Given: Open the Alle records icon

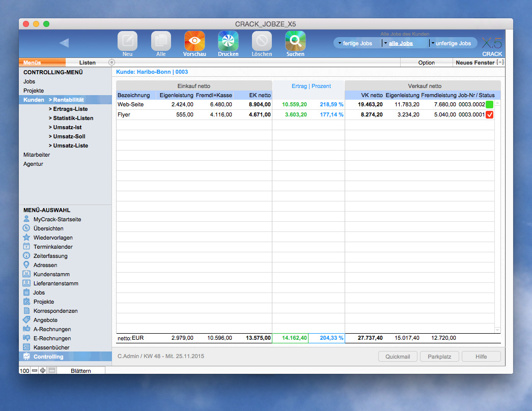Looking at the screenshot, I should [x=161, y=41].
